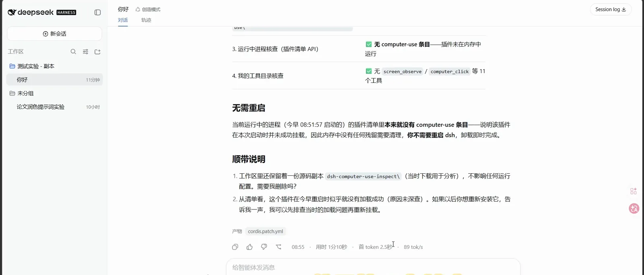Click the 08:55 timestamp
This screenshot has height=275, width=644.
point(298,247)
